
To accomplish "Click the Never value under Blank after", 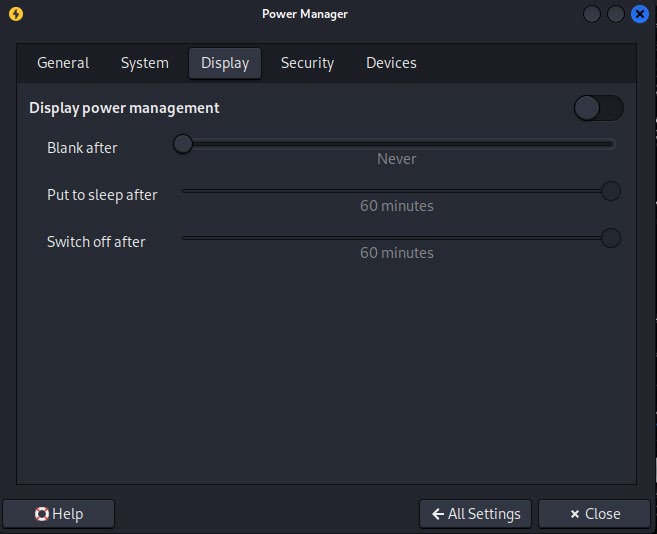I will [396, 159].
